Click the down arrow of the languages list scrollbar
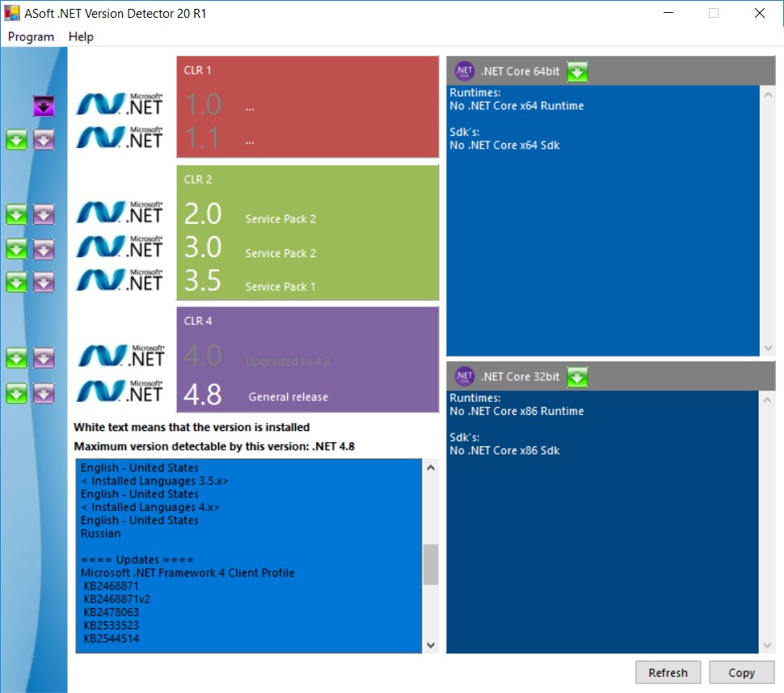 431,645
